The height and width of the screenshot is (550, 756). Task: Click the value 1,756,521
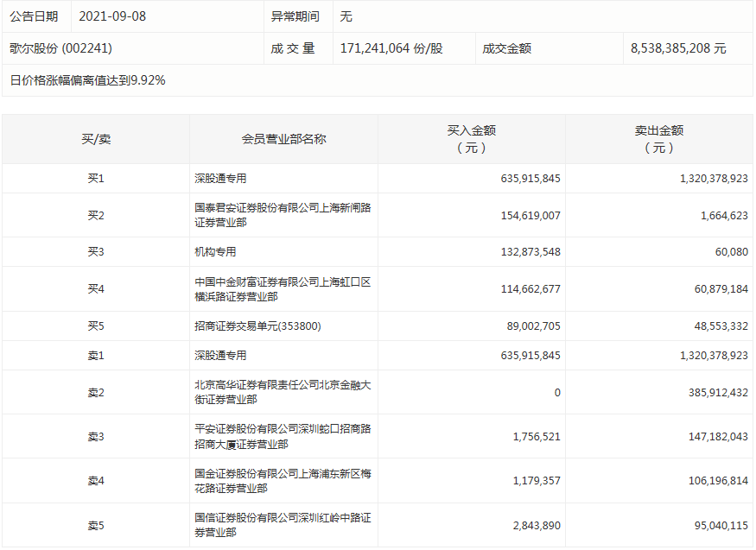pyautogui.click(x=537, y=437)
